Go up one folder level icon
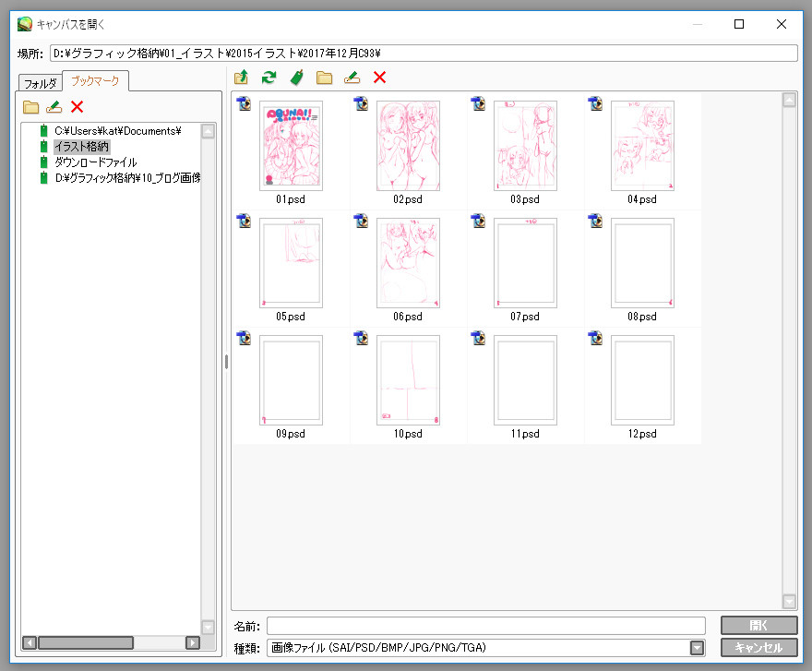This screenshot has width=812, height=671. pos(241,78)
